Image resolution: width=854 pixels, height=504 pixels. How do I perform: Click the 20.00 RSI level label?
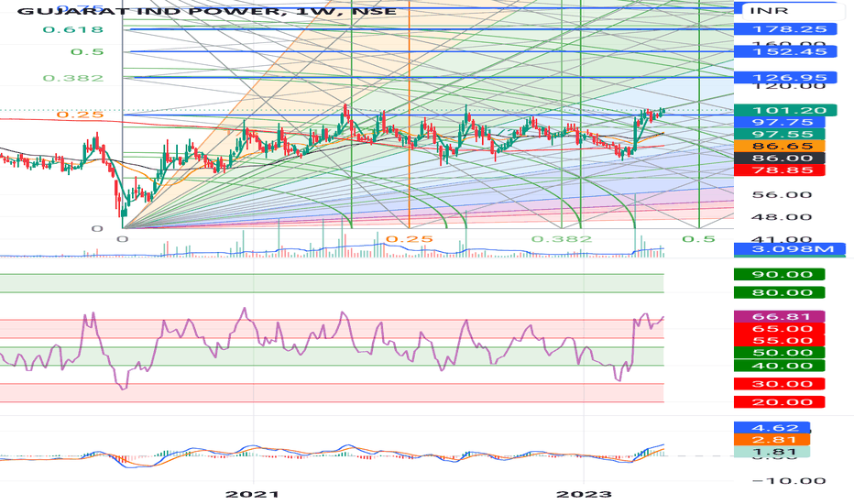pyautogui.click(x=780, y=402)
